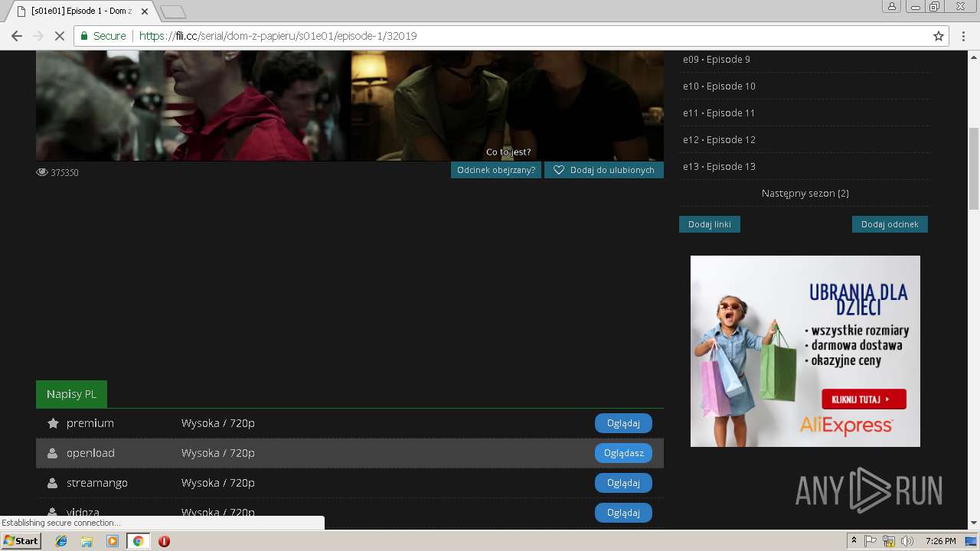Open Windows Explorer folder icon in taskbar
Viewport: 980px width, 551px height.
click(87, 541)
